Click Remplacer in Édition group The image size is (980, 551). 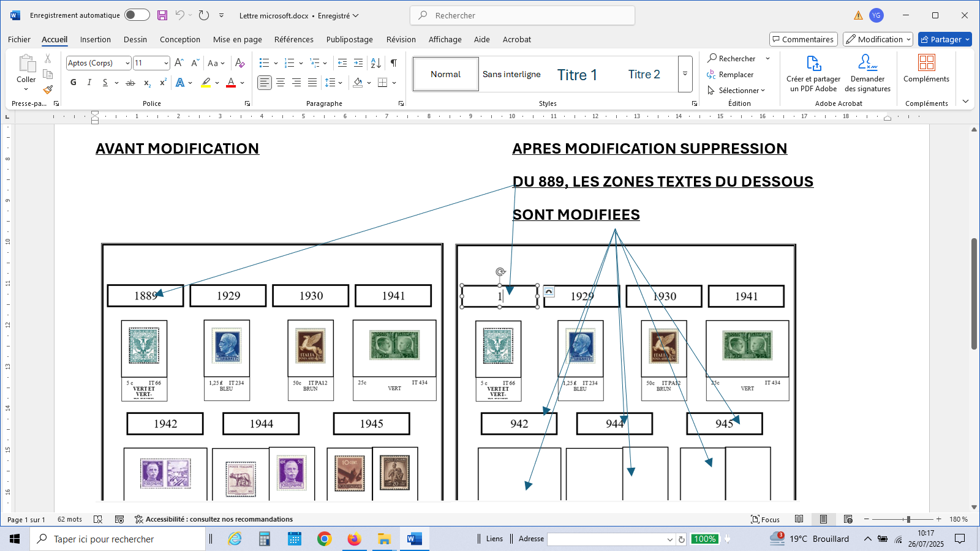(730, 74)
